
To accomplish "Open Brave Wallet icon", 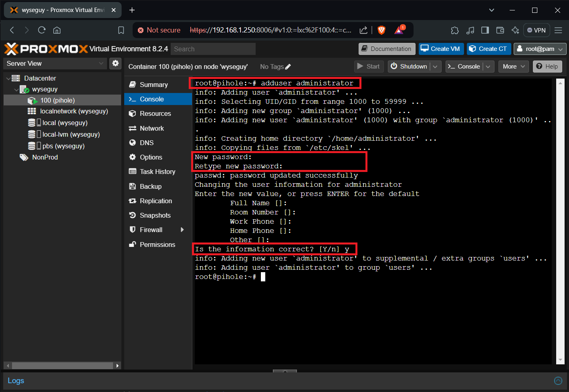I will [500, 30].
